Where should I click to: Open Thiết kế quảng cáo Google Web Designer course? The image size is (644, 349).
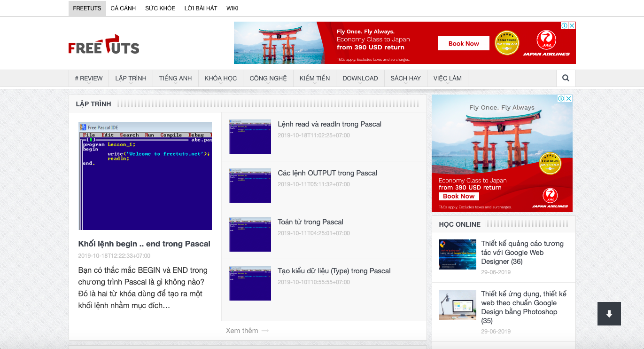point(522,252)
